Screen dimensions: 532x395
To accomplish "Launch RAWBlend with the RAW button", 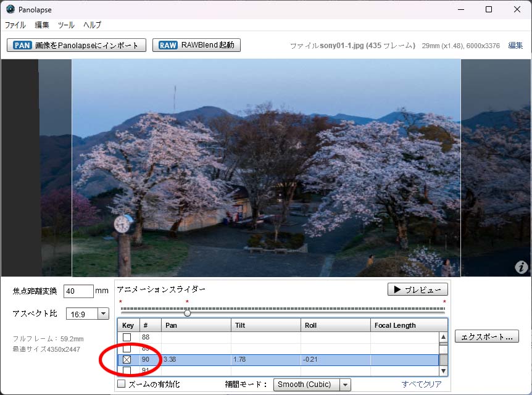I will pyautogui.click(x=196, y=45).
